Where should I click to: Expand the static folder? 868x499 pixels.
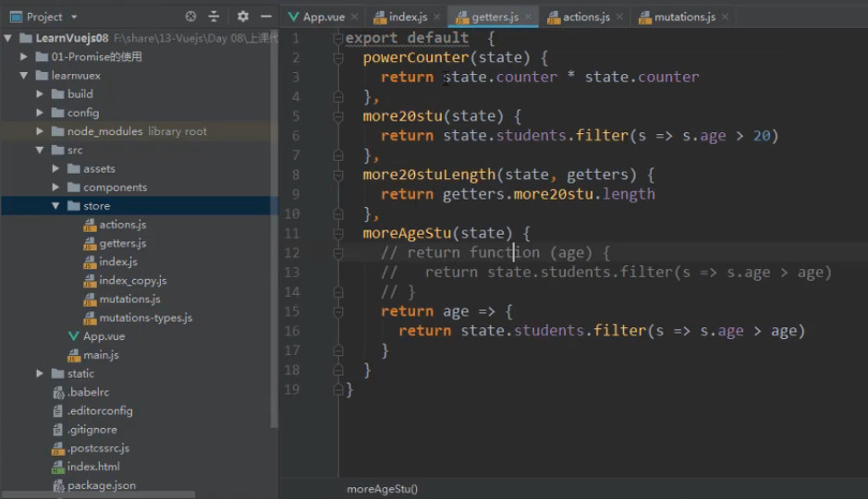click(x=40, y=373)
